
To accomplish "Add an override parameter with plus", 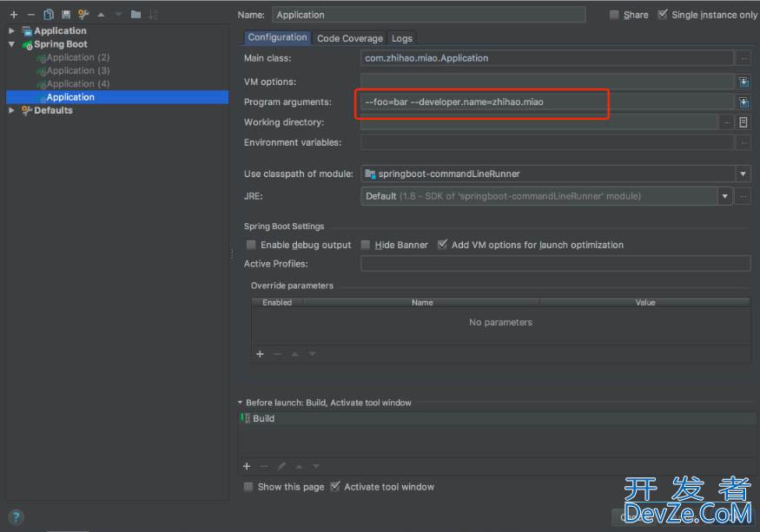I will pyautogui.click(x=260, y=354).
